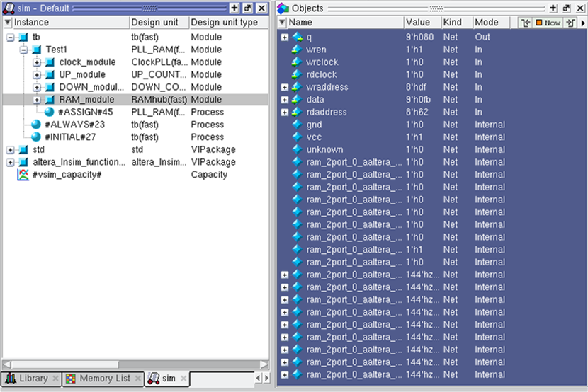Screen dimensions: 588x392
Task: Collapse the Test1 instance node
Action: click(23, 50)
